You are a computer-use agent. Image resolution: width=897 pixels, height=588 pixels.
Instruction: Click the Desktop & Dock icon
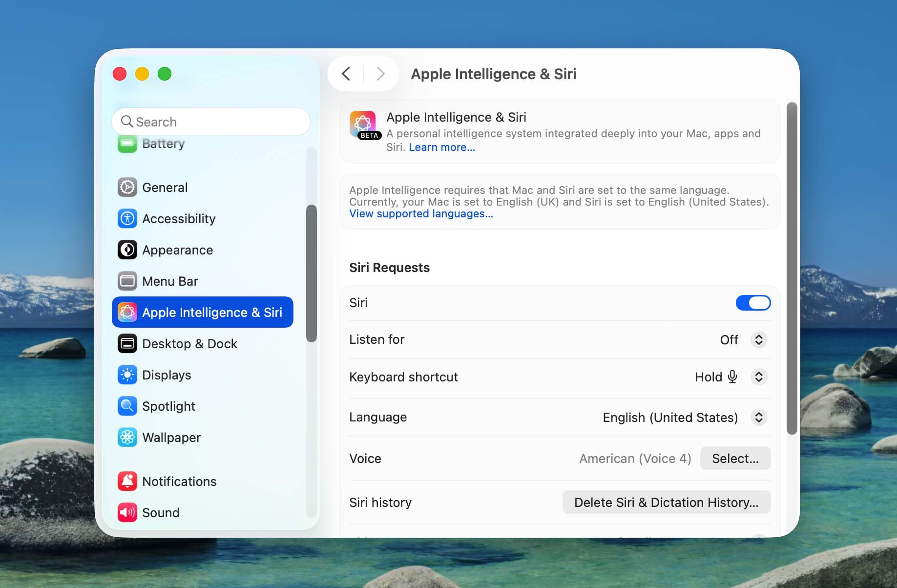pos(127,344)
